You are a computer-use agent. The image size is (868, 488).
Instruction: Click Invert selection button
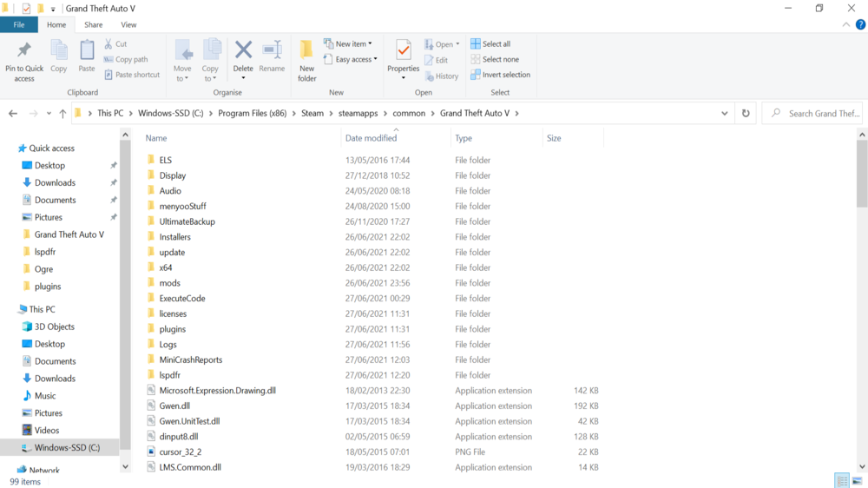[500, 75]
